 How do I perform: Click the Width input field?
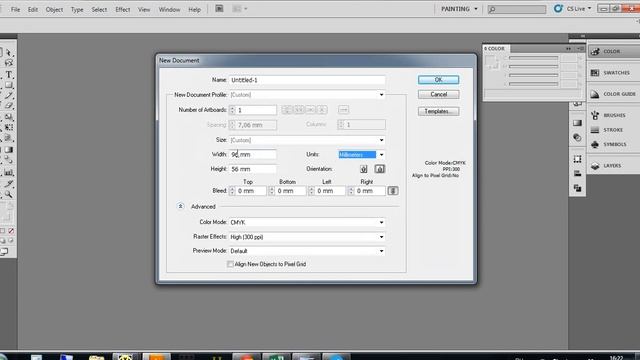(253, 154)
